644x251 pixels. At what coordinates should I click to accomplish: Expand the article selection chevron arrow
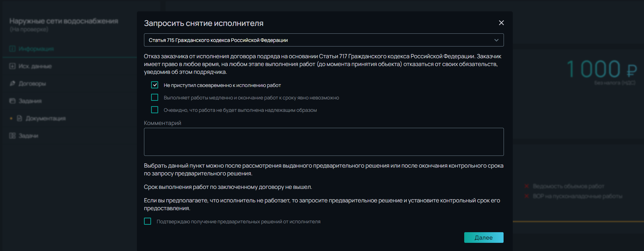pos(496,40)
